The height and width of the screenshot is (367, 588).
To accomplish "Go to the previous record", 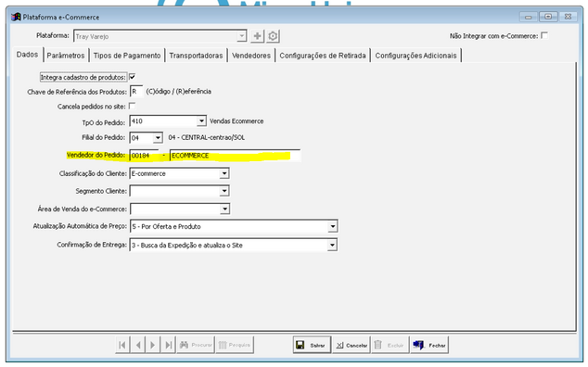I will (x=138, y=345).
